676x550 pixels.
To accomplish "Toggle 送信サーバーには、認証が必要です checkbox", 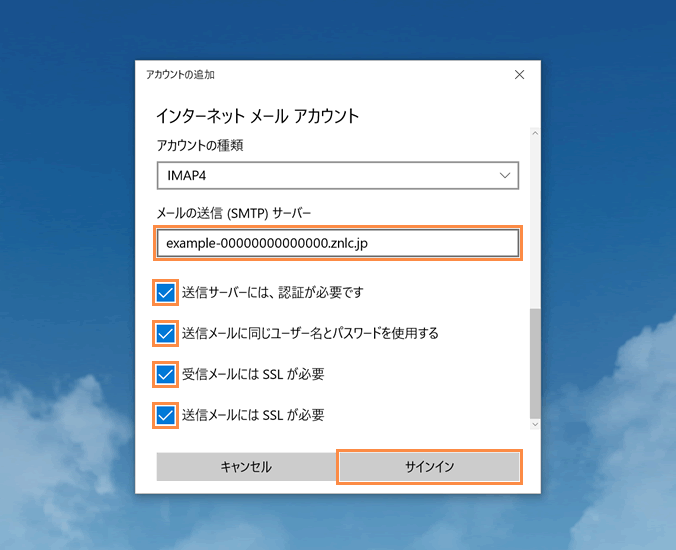I will click(166, 293).
